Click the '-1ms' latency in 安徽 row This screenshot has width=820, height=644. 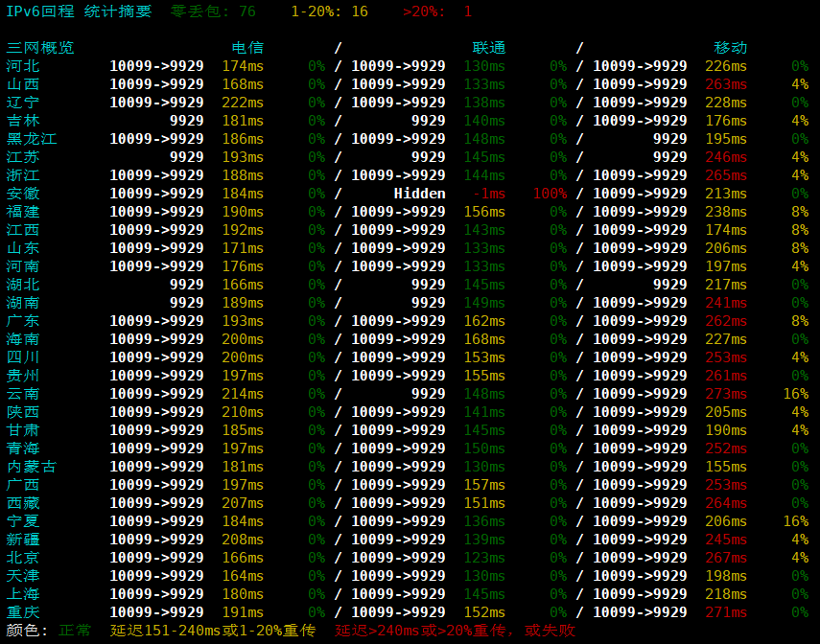point(489,194)
